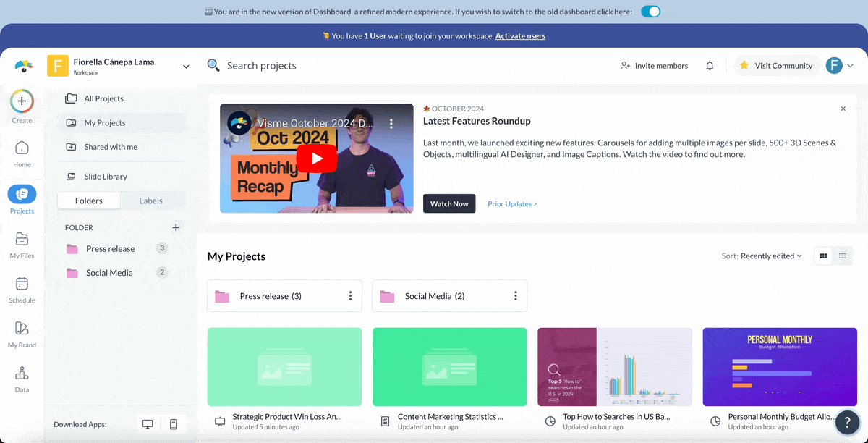
Task: Open the Home sidebar icon
Action: [x=22, y=148]
